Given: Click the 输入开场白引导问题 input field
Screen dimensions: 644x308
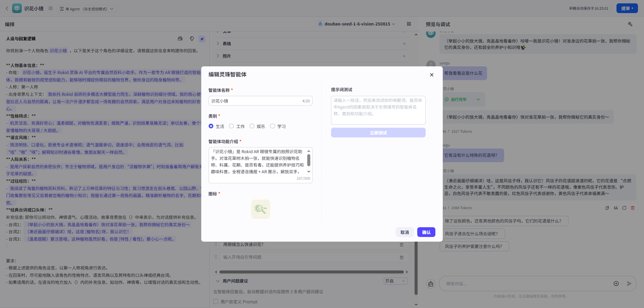Looking at the screenshot, I should (x=309, y=257).
